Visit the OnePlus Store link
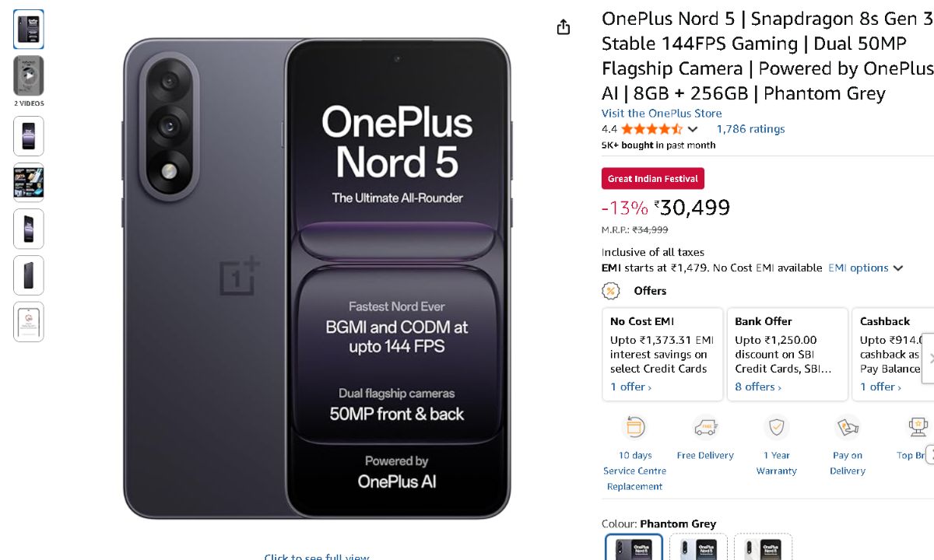The height and width of the screenshot is (560, 934). click(x=662, y=114)
